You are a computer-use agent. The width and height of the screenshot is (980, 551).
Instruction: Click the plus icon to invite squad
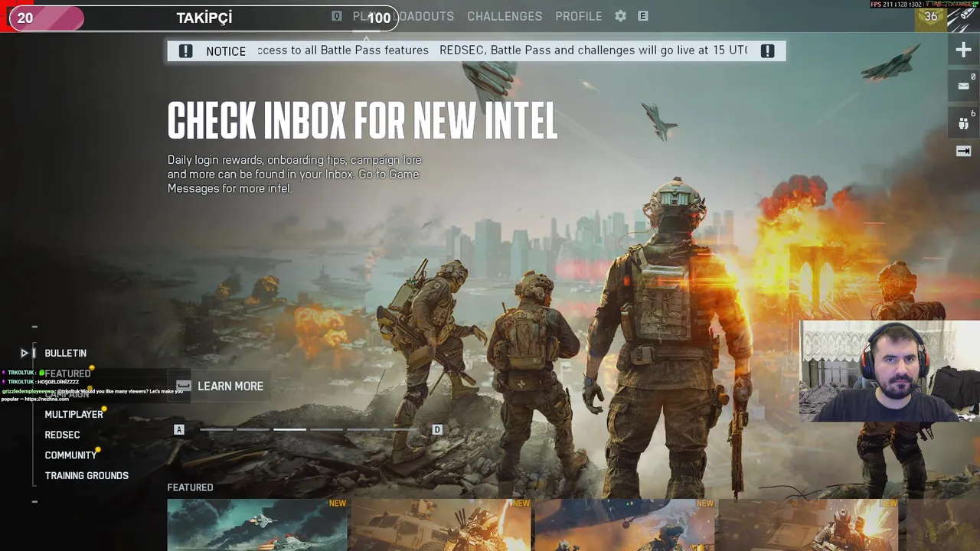pos(963,51)
